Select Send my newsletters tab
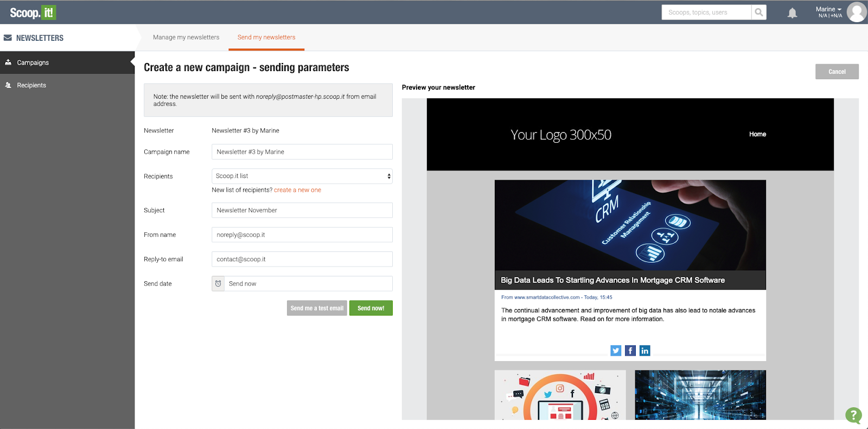Image resolution: width=868 pixels, height=429 pixels. point(266,37)
